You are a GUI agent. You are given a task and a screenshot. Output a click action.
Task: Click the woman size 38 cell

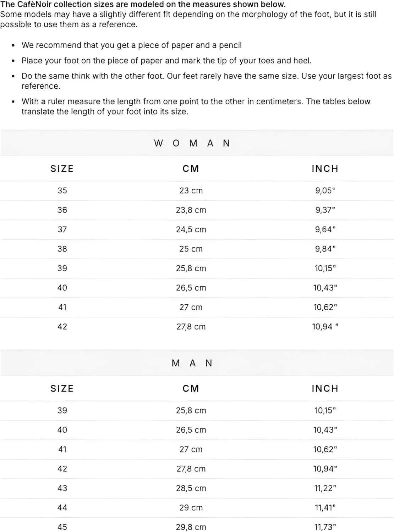62,249
